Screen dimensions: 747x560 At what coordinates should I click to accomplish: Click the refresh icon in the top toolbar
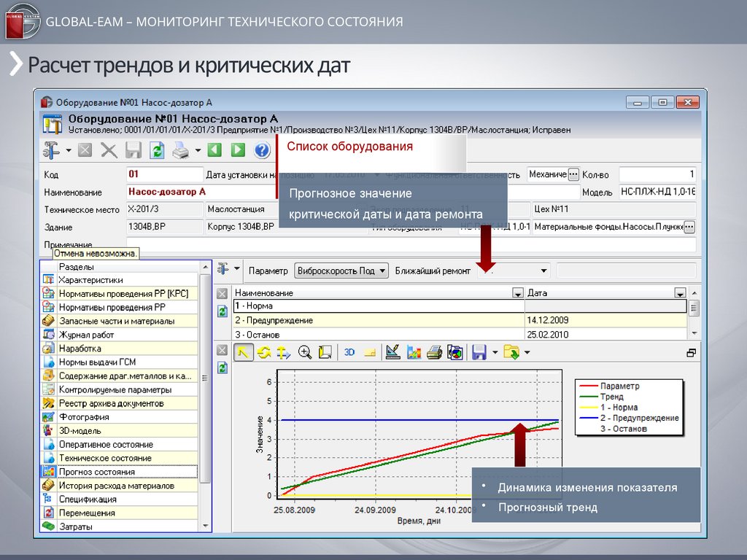click(157, 150)
